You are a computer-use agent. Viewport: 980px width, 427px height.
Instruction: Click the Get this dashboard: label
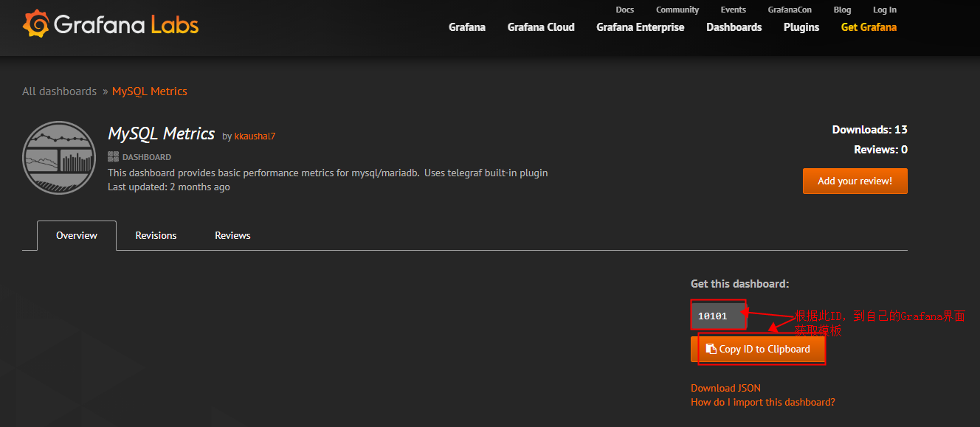click(x=739, y=284)
